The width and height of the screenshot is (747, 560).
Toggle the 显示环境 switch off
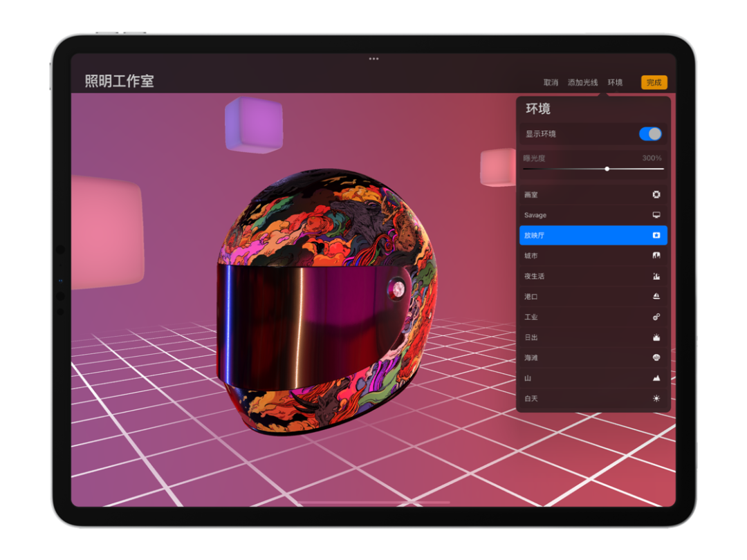point(650,134)
